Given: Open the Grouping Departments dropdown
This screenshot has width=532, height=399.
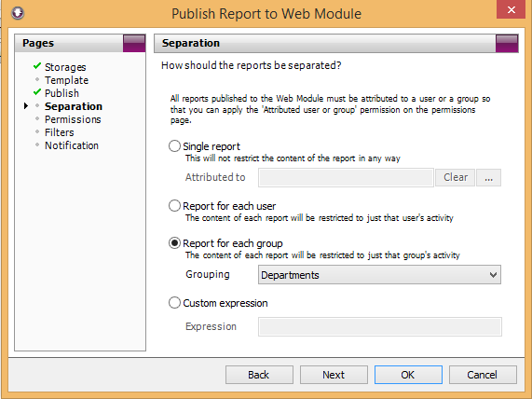Looking at the screenshot, I should point(379,275).
